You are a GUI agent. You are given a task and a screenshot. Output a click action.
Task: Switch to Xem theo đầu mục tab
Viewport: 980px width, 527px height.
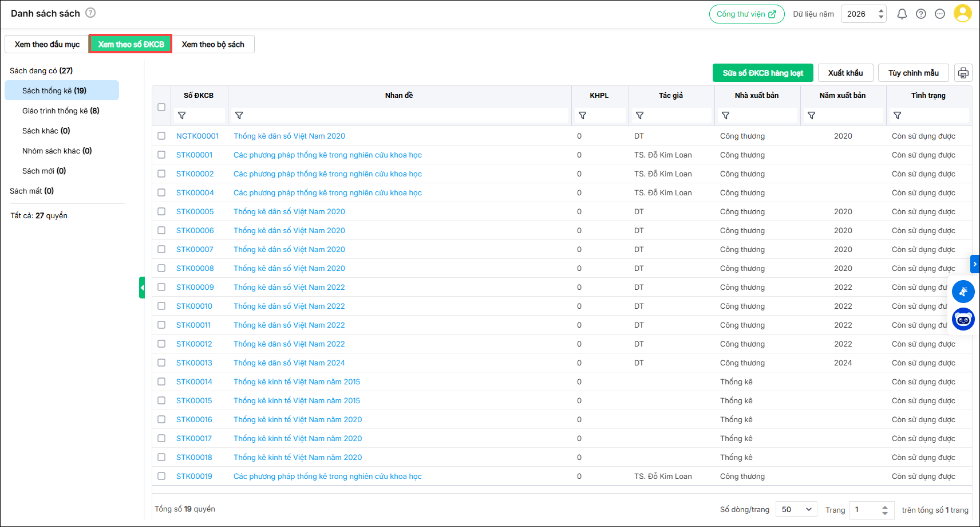[x=47, y=44]
